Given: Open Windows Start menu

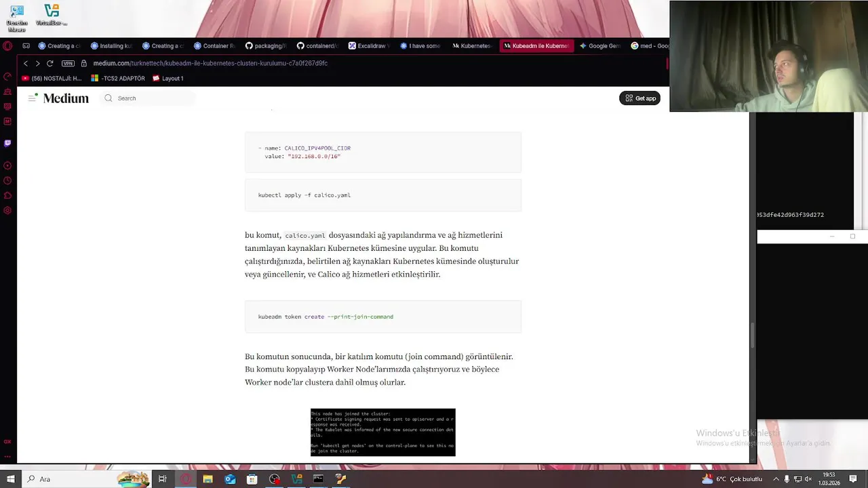Looking at the screenshot, I should (x=11, y=479).
